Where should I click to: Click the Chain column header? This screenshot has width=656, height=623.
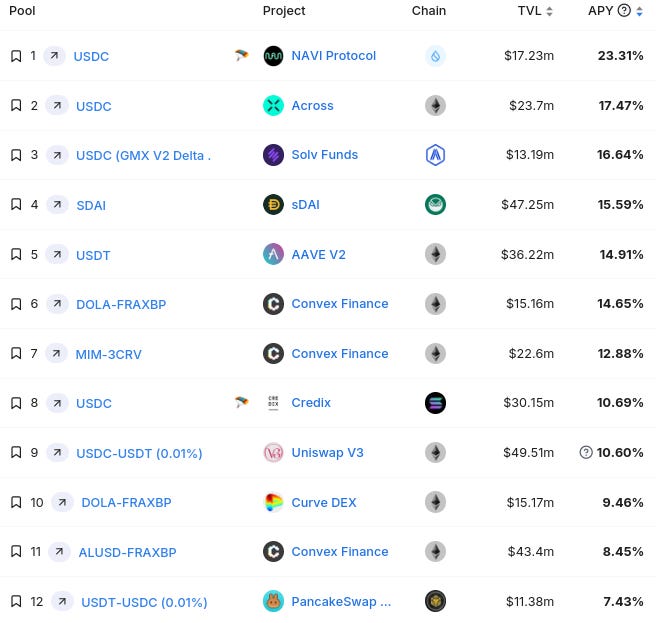pyautogui.click(x=429, y=10)
